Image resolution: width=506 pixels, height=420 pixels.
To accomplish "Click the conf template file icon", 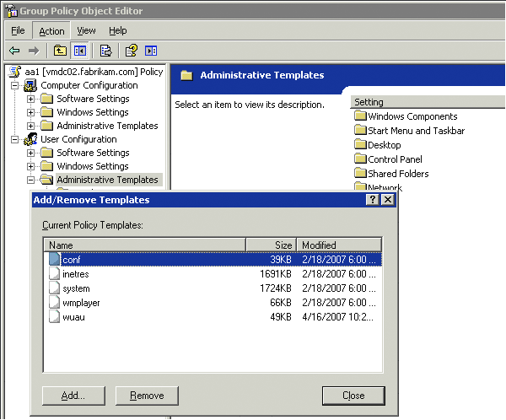I will (x=54, y=259).
